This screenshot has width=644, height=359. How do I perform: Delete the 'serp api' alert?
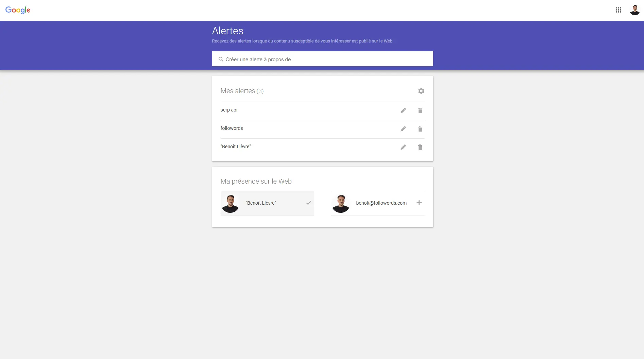420,110
